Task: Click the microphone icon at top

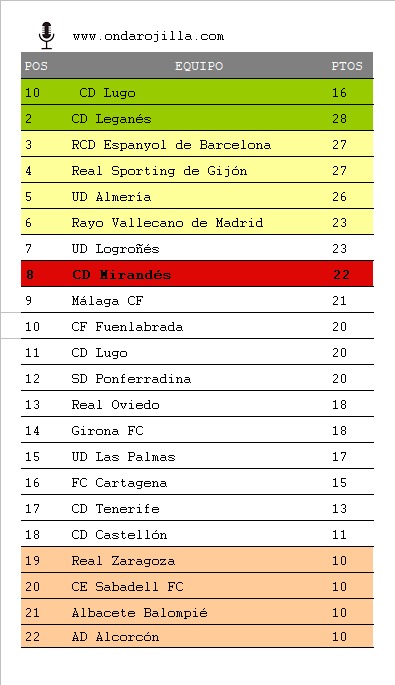Action: coord(46,35)
